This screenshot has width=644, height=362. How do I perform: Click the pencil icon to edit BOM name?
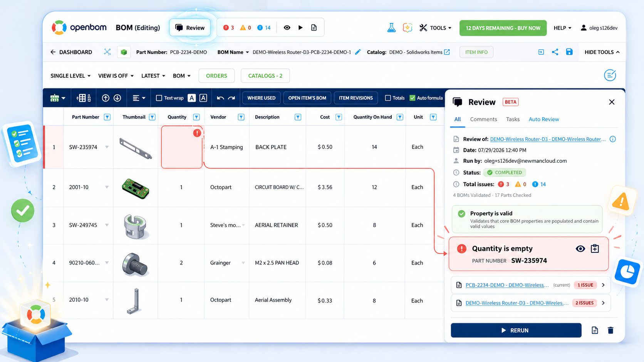click(358, 52)
